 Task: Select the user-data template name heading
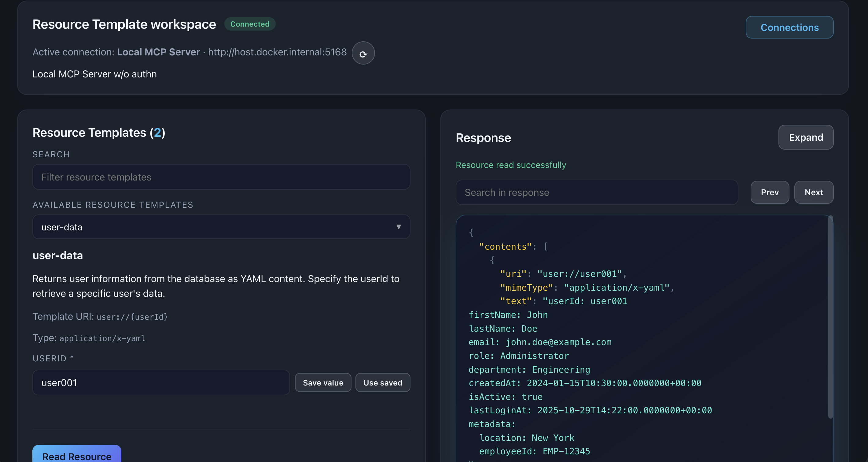58,255
